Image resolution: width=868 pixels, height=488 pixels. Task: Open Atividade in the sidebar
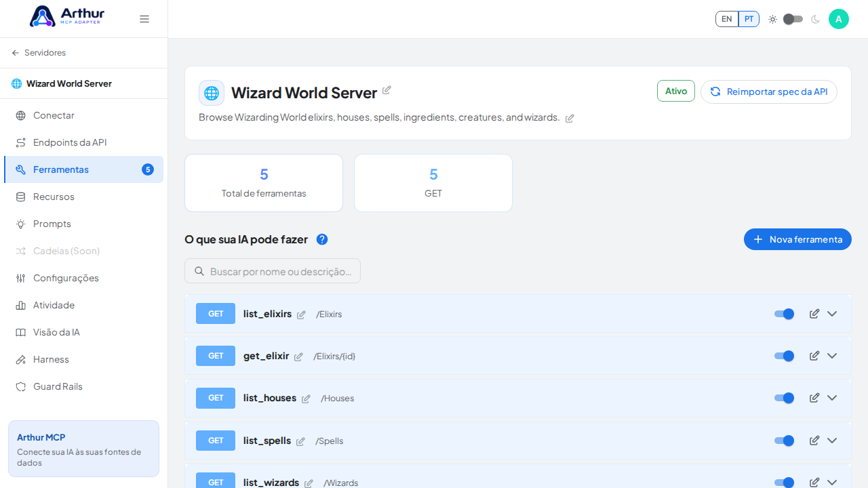tap(83, 305)
